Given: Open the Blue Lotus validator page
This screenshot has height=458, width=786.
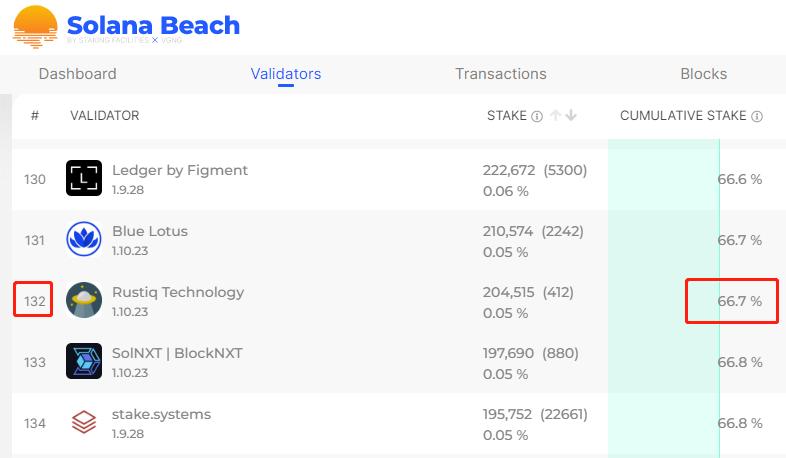Looking at the screenshot, I should click(149, 231).
